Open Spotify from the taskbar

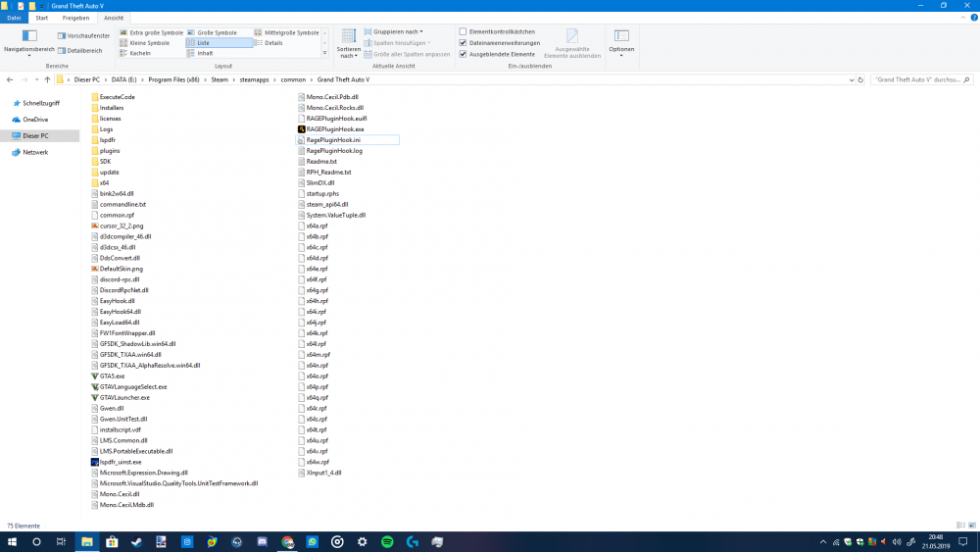tap(387, 542)
